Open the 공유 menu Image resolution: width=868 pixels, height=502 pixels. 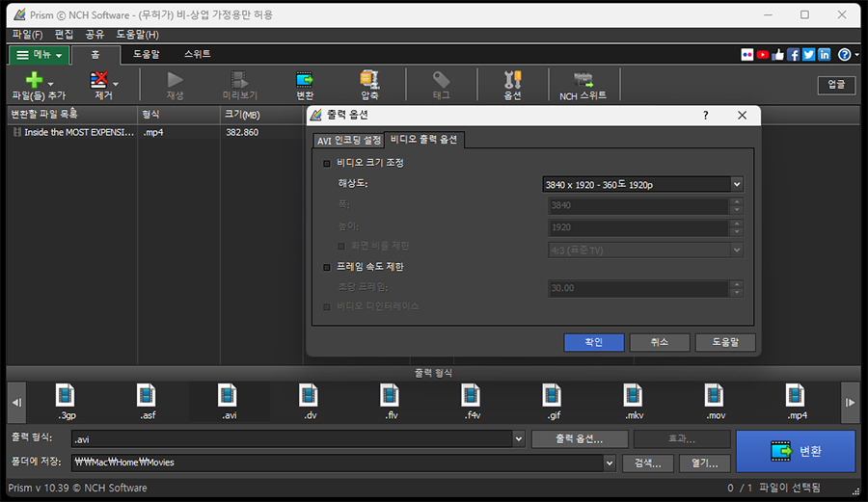[95, 35]
